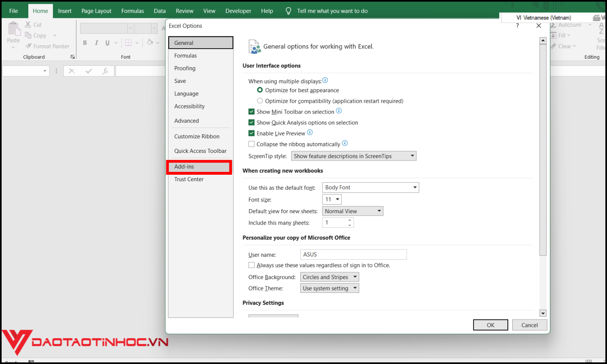Image resolution: width=607 pixels, height=364 pixels.
Task: Click inside the User name field
Action: pyautogui.click(x=352, y=254)
